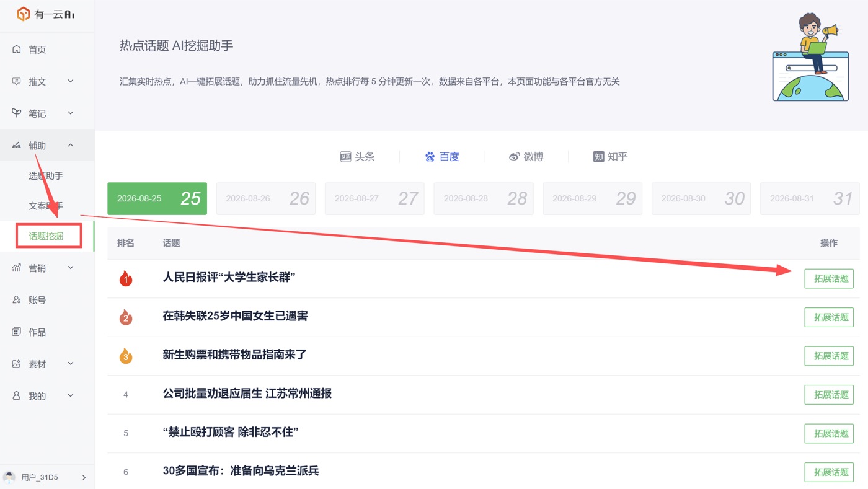Open 选题助手 in the sidebar

47,176
